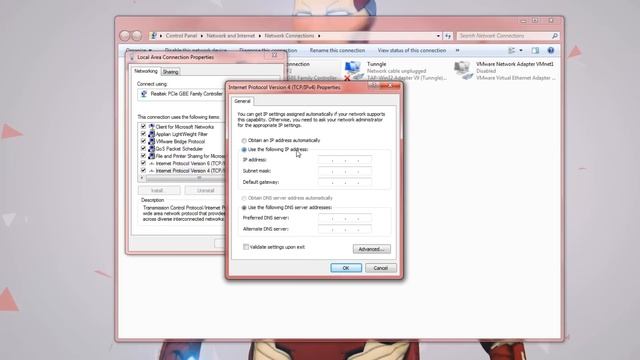Click the refresh button beside the address bar
Screen dimensions: 640x360
click(448, 36)
